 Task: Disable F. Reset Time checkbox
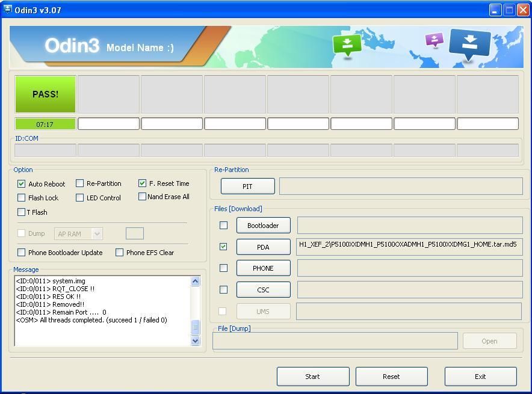coord(143,183)
